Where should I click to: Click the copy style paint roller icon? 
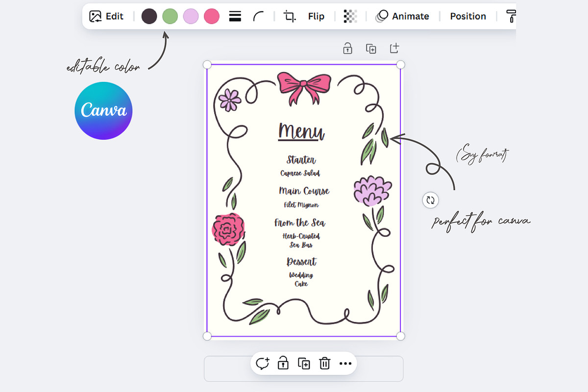point(511,16)
